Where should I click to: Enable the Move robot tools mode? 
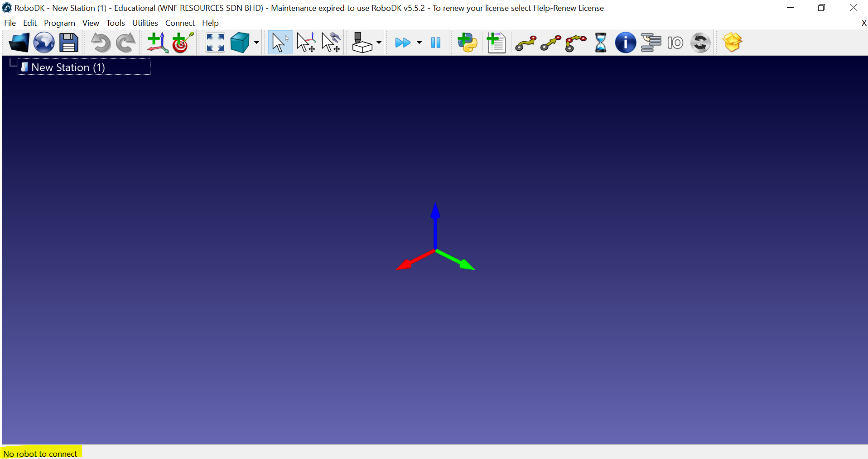(x=331, y=43)
